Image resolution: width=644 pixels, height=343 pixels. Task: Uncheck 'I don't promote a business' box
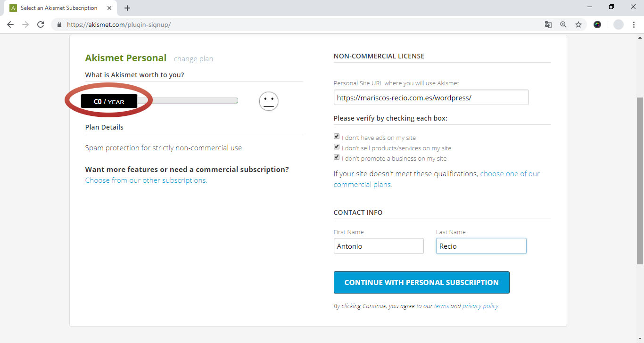click(337, 157)
